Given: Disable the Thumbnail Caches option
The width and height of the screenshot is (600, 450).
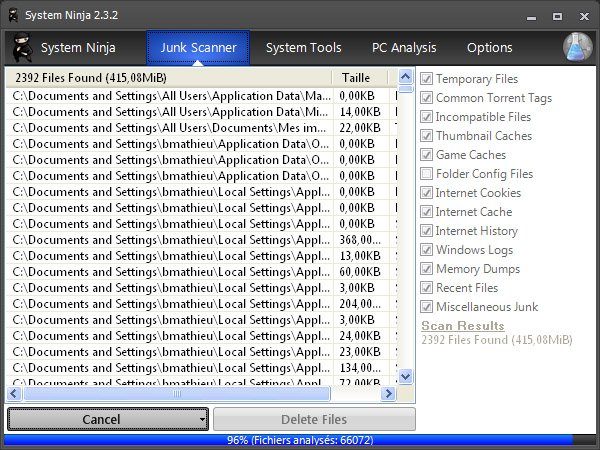Looking at the screenshot, I should pos(426,136).
